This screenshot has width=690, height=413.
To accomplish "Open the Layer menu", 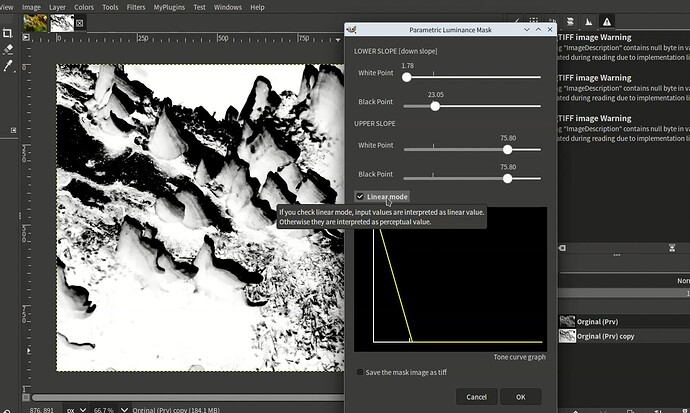I will pyautogui.click(x=57, y=7).
